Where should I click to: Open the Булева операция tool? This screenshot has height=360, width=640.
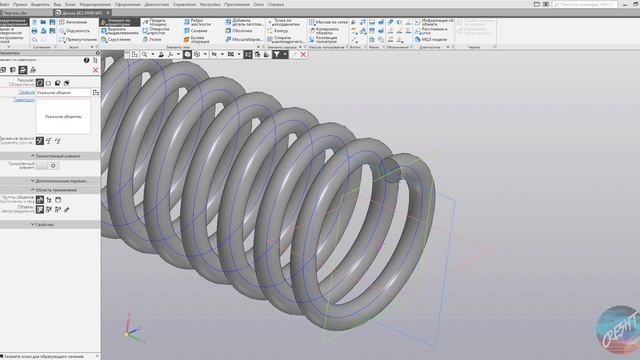(196, 40)
